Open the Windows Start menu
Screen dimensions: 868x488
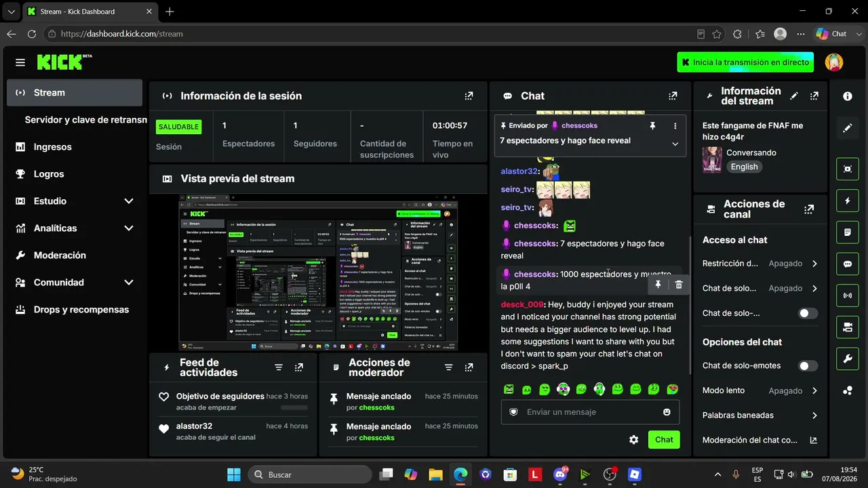[234, 474]
